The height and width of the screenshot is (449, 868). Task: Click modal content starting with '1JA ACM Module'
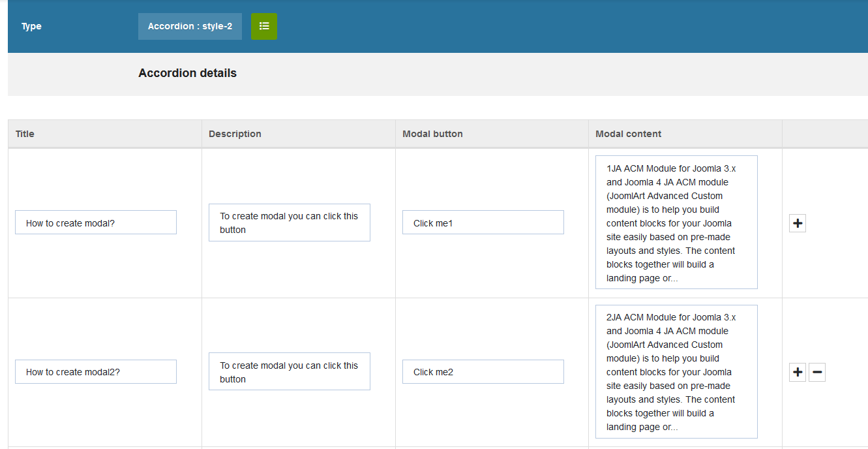(676, 223)
